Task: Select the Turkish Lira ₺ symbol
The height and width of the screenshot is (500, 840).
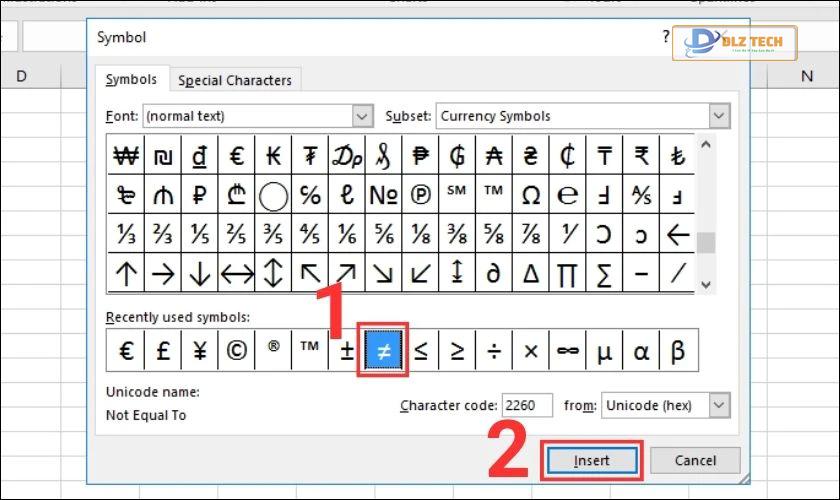Action: 678,155
